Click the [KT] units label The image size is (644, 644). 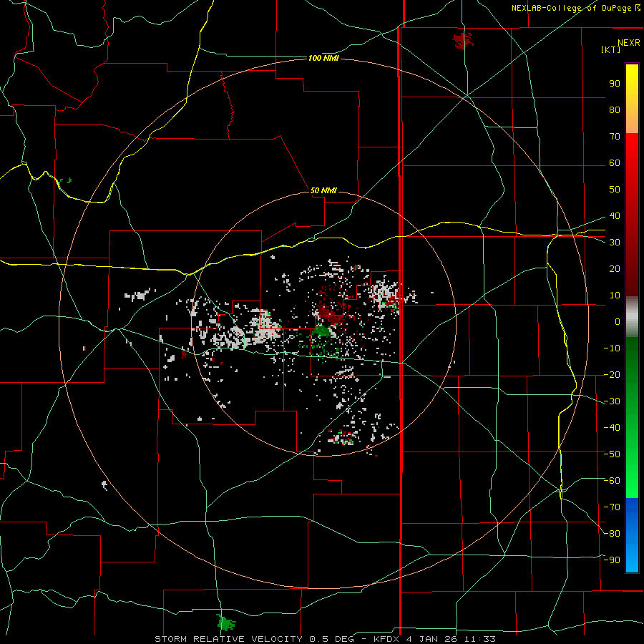point(610,49)
